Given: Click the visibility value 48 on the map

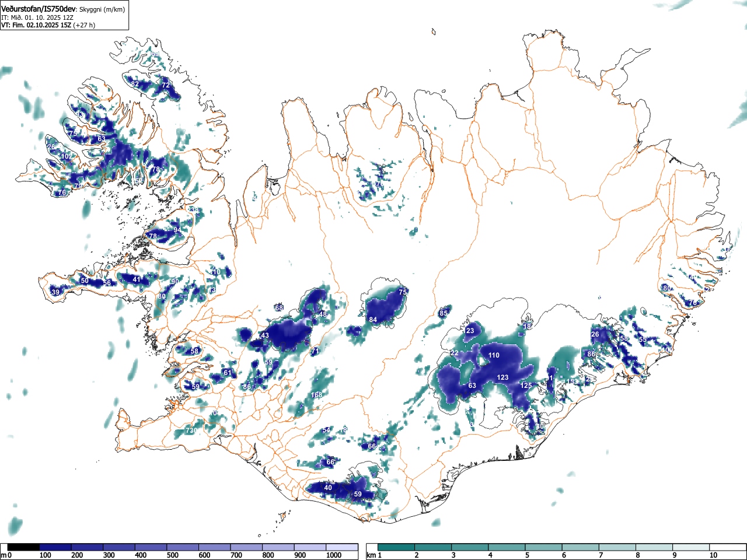Looking at the screenshot, I should [323, 314].
